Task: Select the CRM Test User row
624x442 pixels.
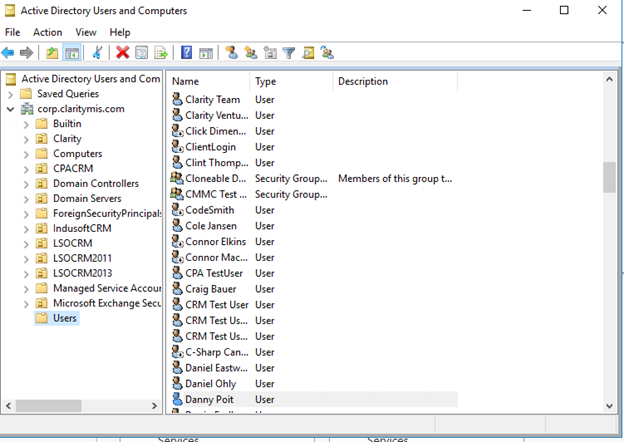Action: click(314, 305)
